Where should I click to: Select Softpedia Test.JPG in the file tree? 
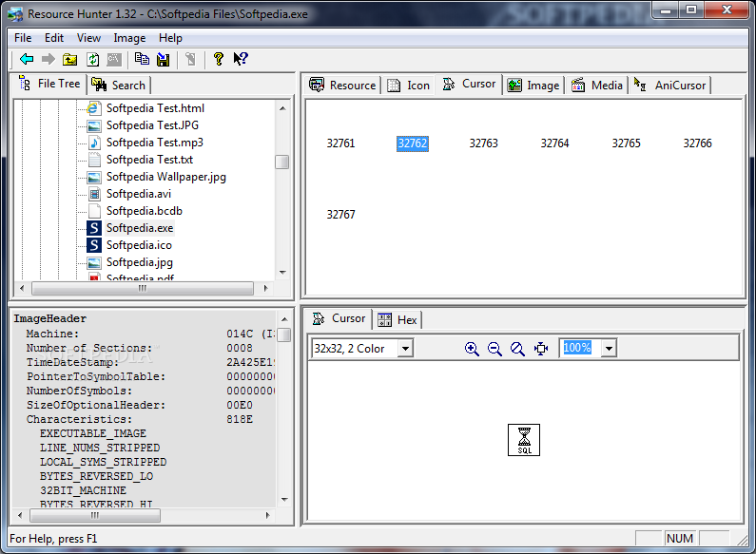tap(152, 125)
